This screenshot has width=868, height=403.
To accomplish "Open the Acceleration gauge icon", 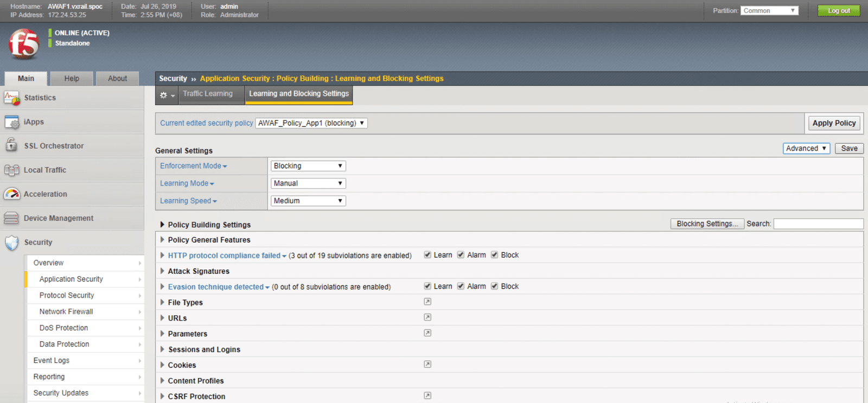I will 11,194.
